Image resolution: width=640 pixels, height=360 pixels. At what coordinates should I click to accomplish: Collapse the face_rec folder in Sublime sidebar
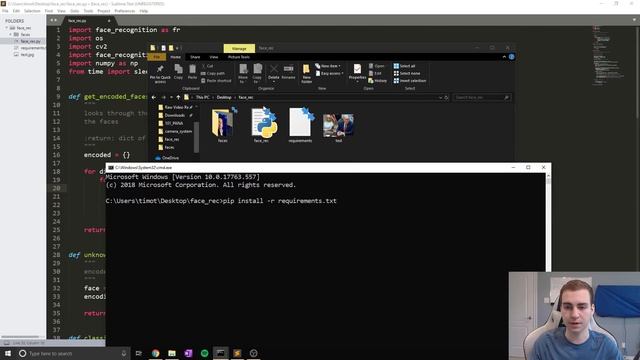click(7, 28)
